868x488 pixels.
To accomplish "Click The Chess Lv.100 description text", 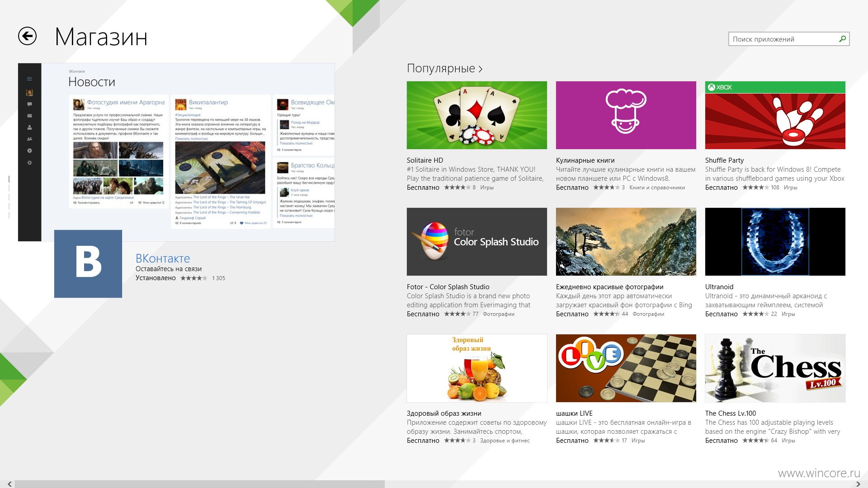I will (x=773, y=427).
